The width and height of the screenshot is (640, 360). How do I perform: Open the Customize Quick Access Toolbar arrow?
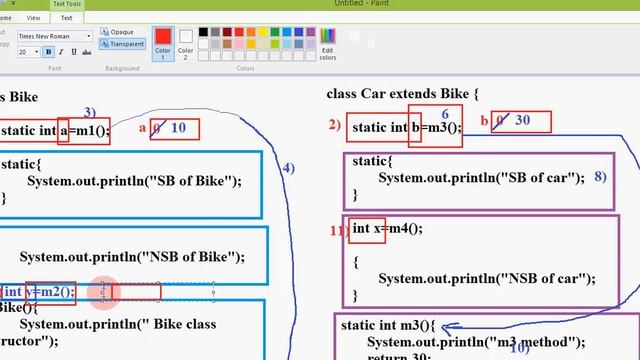(13, 3)
